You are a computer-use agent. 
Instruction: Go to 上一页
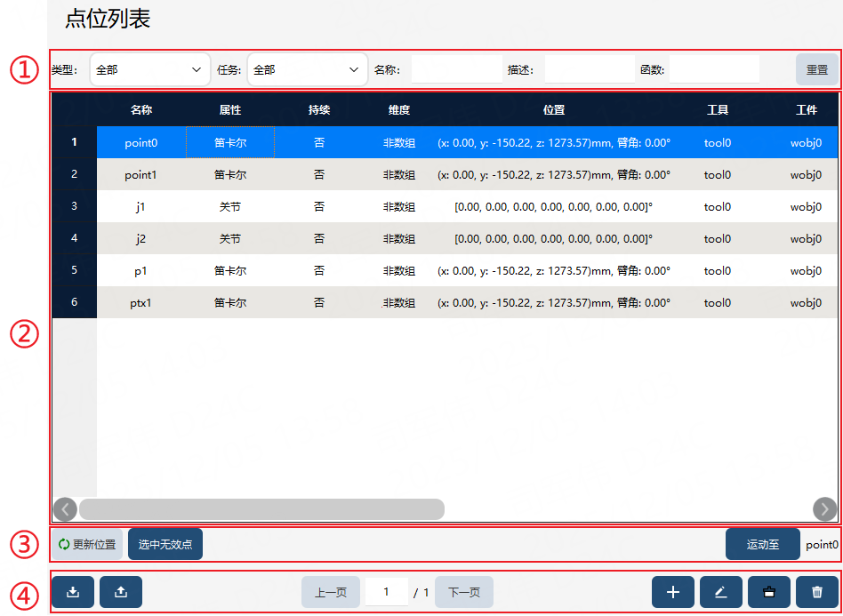pos(331,592)
